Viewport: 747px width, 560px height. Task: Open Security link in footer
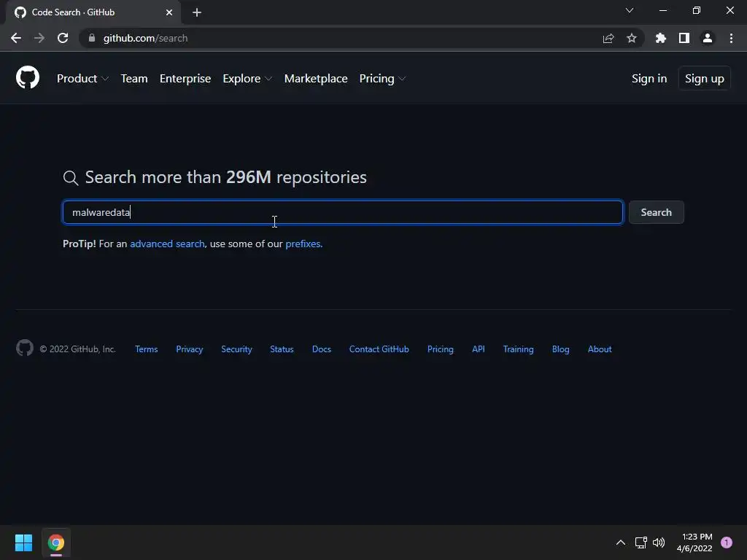tap(236, 349)
